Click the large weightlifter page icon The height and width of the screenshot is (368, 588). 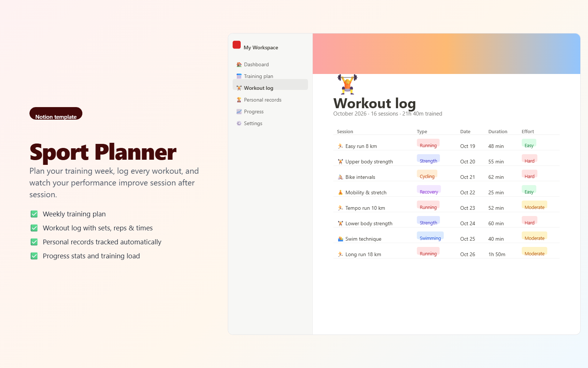coord(347,84)
